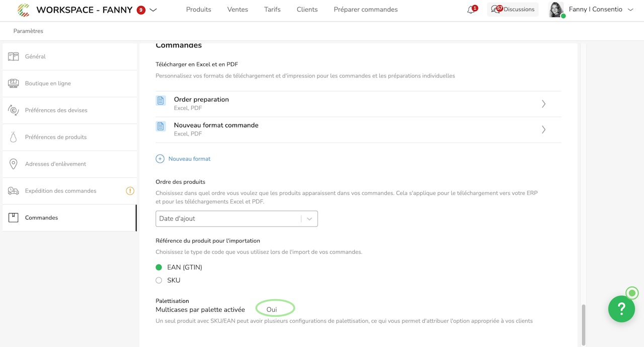Open the Discussions chat icon
Viewport: 644px width, 347px height.
click(496, 10)
